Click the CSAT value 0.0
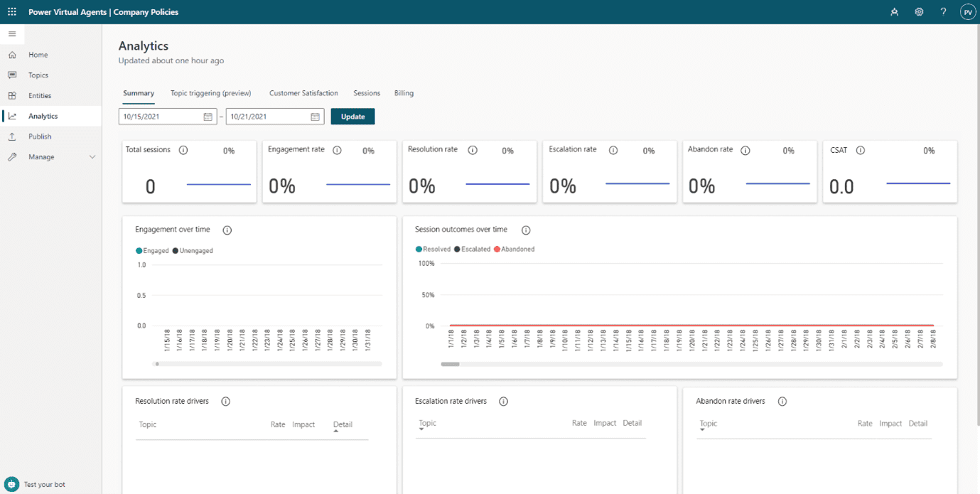Image resolution: width=980 pixels, height=494 pixels. 841,187
